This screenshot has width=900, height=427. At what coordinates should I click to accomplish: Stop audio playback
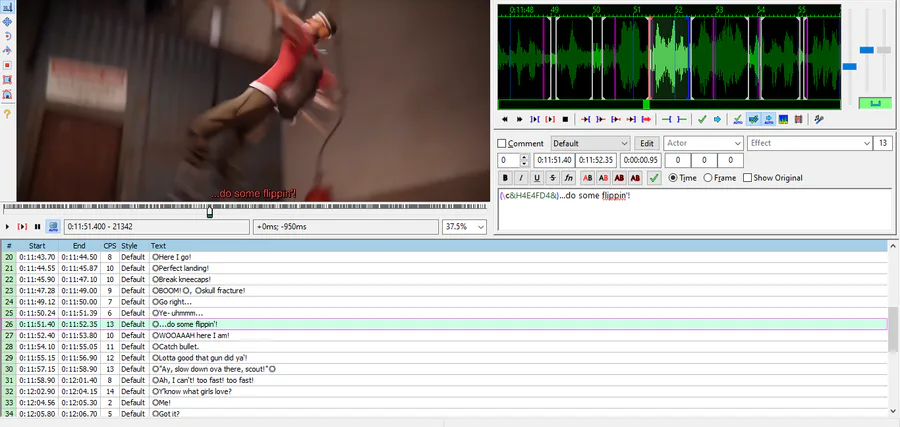click(x=565, y=119)
